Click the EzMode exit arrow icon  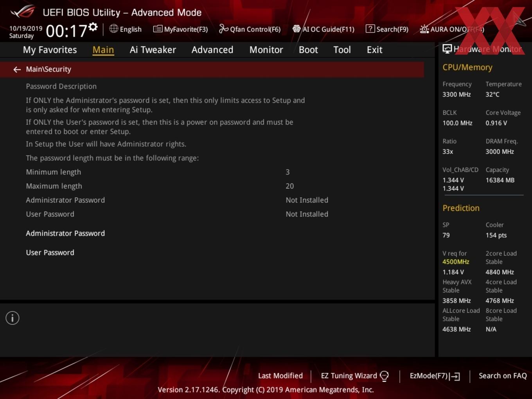pyautogui.click(x=455, y=376)
